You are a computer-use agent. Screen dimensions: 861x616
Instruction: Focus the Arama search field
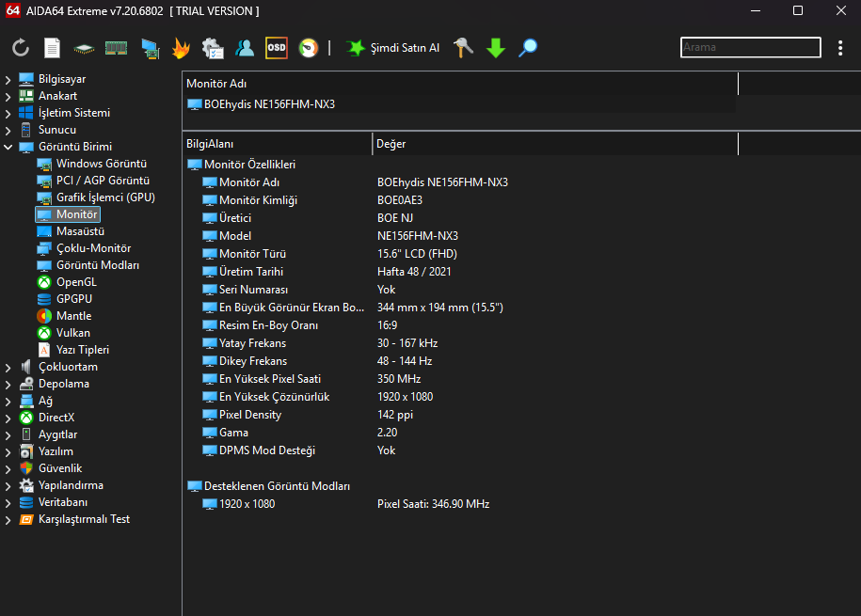[x=750, y=47]
